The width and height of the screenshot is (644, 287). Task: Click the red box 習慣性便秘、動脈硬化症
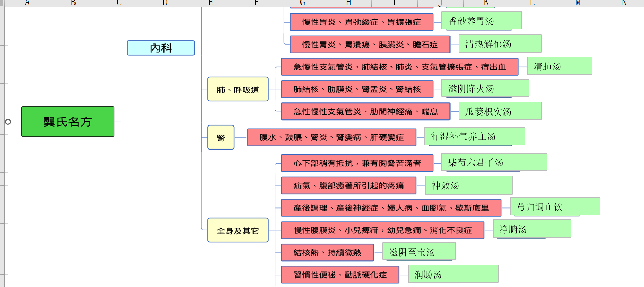click(x=340, y=275)
